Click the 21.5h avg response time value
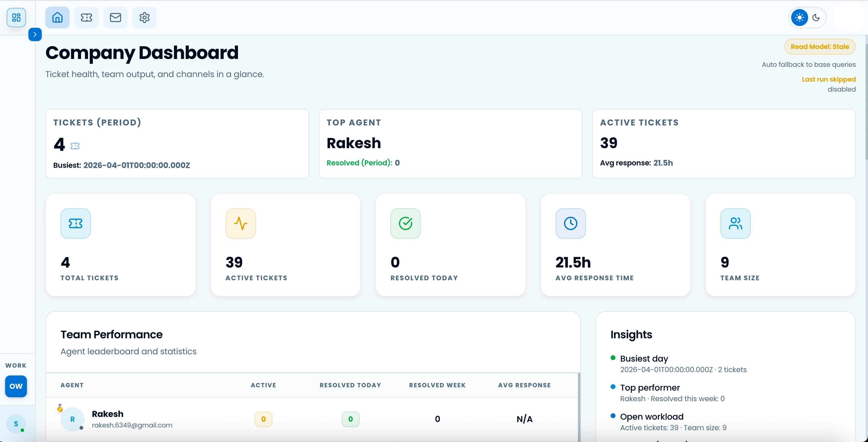 click(x=573, y=262)
